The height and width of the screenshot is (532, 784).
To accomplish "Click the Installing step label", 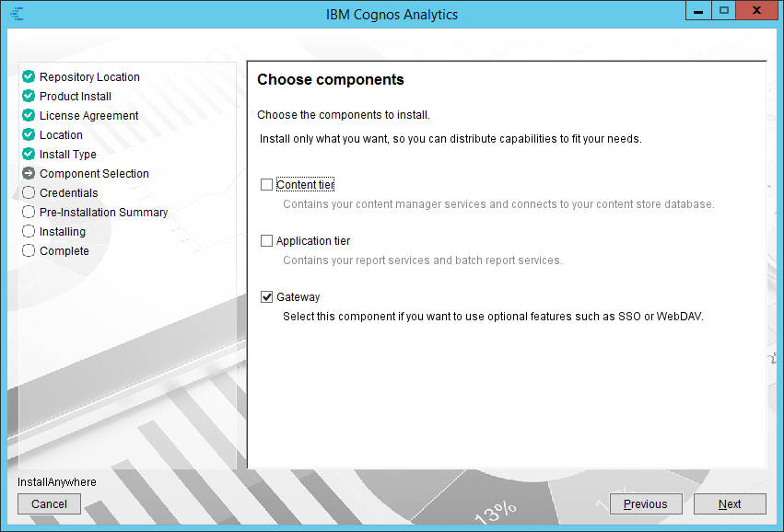I will click(63, 232).
